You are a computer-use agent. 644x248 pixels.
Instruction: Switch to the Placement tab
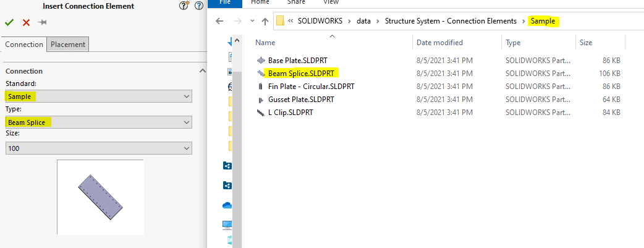68,45
